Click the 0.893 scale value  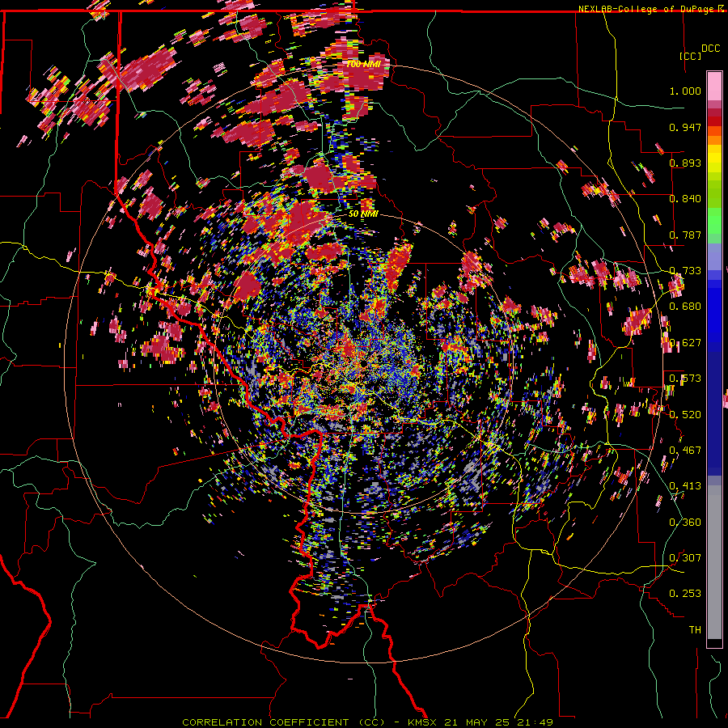tap(685, 163)
